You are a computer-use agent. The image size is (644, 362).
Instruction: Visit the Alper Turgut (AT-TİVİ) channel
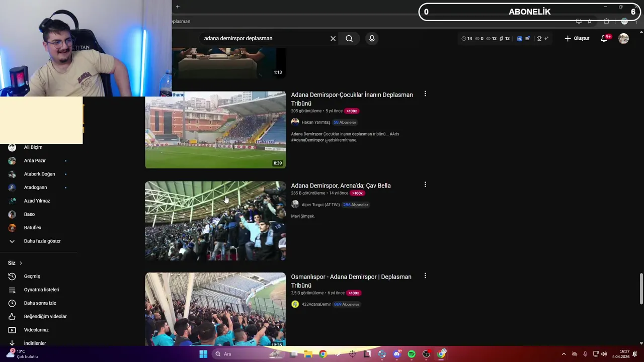pyautogui.click(x=320, y=205)
